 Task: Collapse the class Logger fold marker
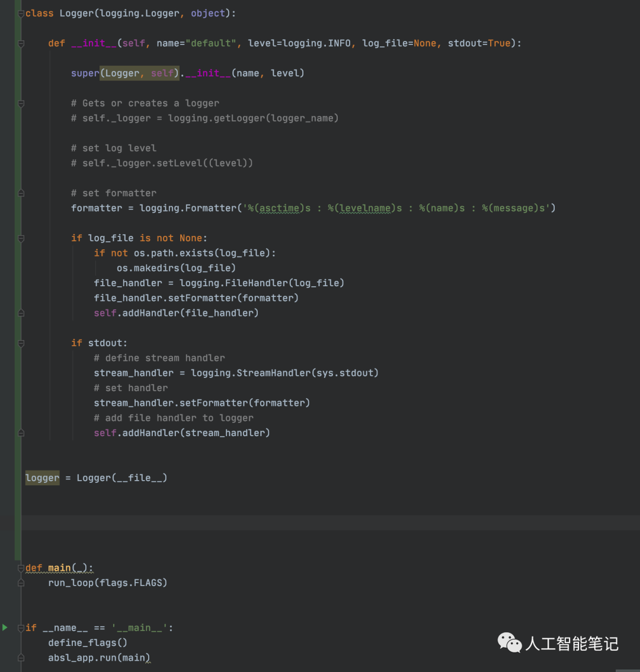[21, 14]
